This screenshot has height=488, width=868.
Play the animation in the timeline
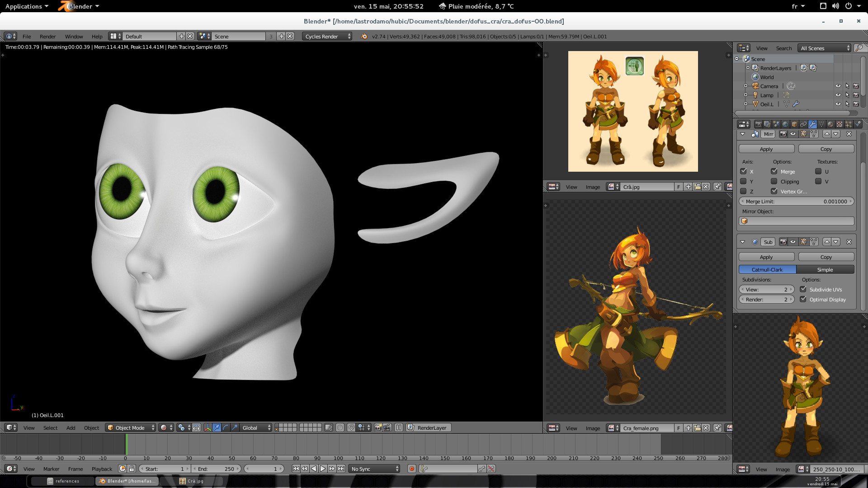[x=323, y=469]
